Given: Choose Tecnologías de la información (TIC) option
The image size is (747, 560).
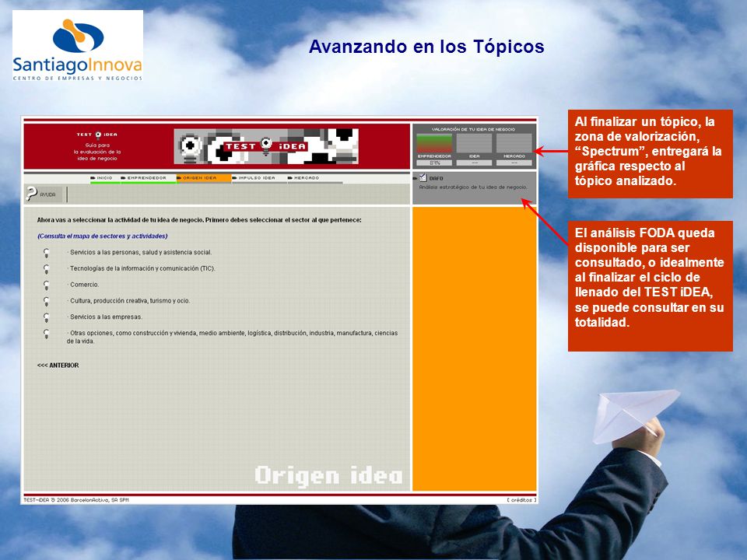Looking at the screenshot, I should click(x=46, y=269).
